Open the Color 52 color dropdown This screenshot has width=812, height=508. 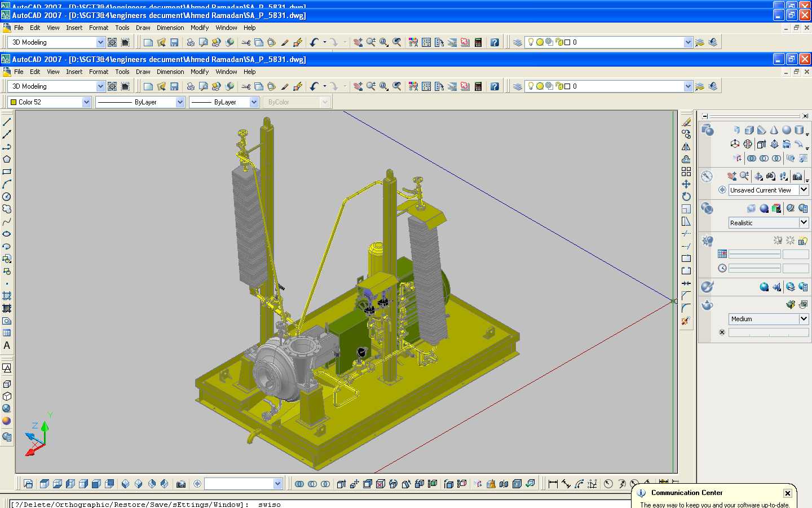coord(86,102)
